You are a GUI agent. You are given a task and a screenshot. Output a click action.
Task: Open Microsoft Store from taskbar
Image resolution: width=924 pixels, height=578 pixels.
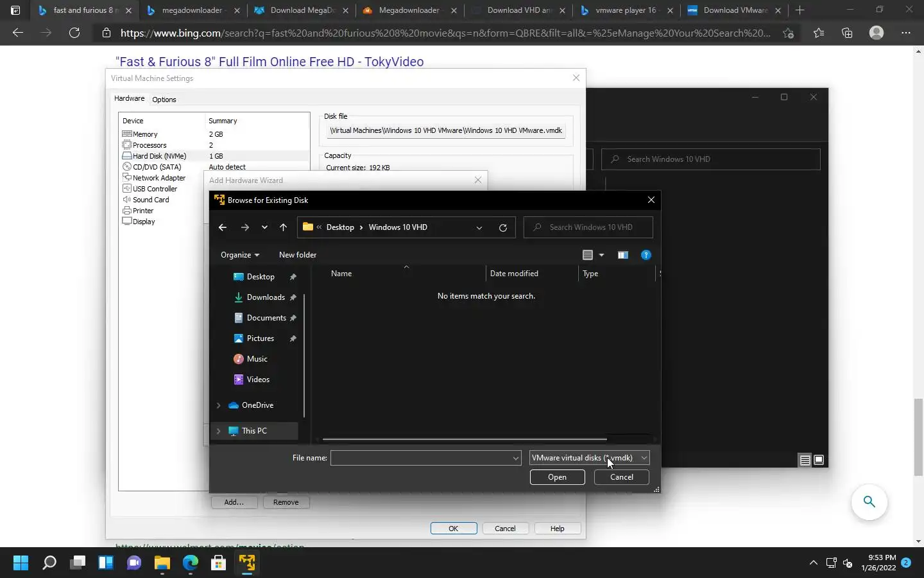pyautogui.click(x=218, y=563)
